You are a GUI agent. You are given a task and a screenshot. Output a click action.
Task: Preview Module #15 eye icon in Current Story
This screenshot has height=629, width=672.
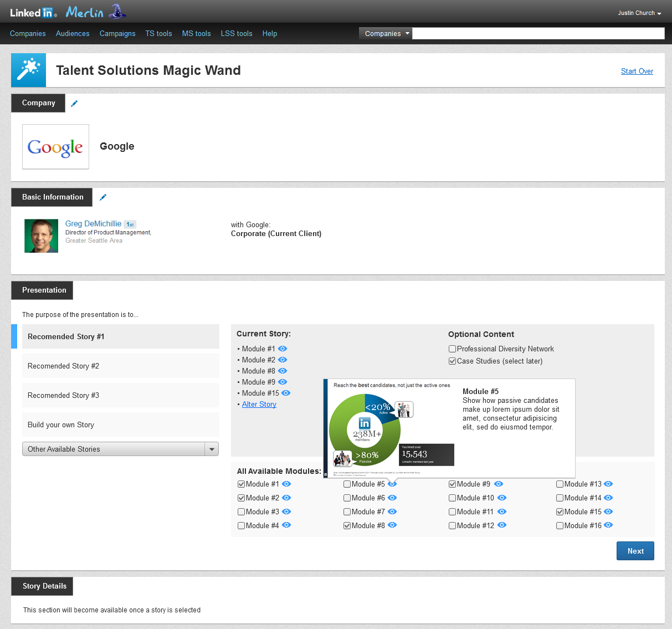pos(286,393)
